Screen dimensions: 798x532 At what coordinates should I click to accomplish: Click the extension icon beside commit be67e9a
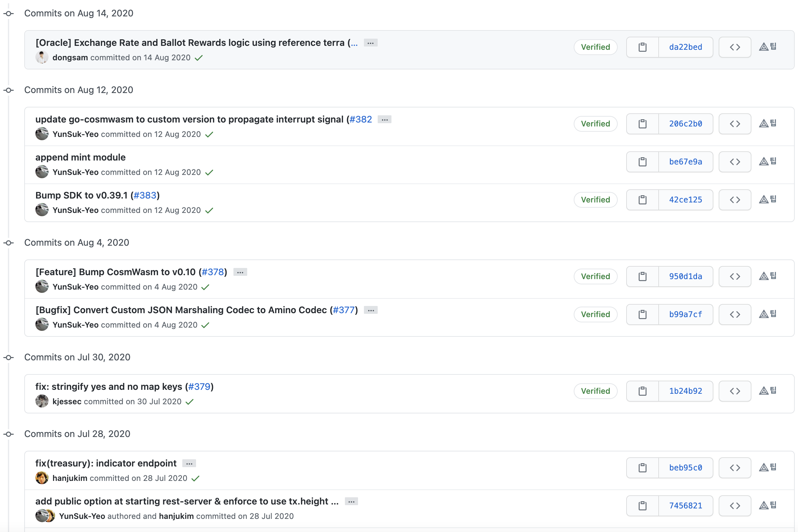click(x=768, y=161)
